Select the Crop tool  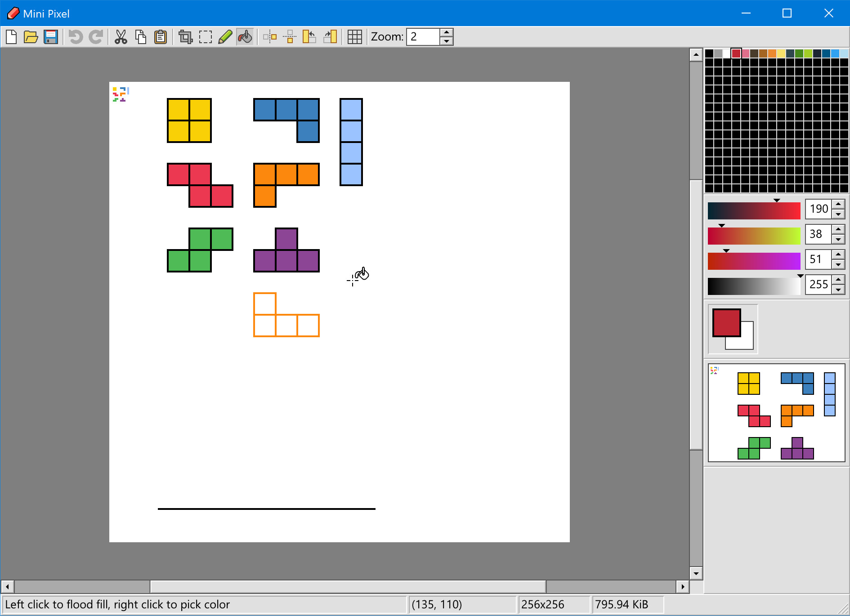(185, 37)
